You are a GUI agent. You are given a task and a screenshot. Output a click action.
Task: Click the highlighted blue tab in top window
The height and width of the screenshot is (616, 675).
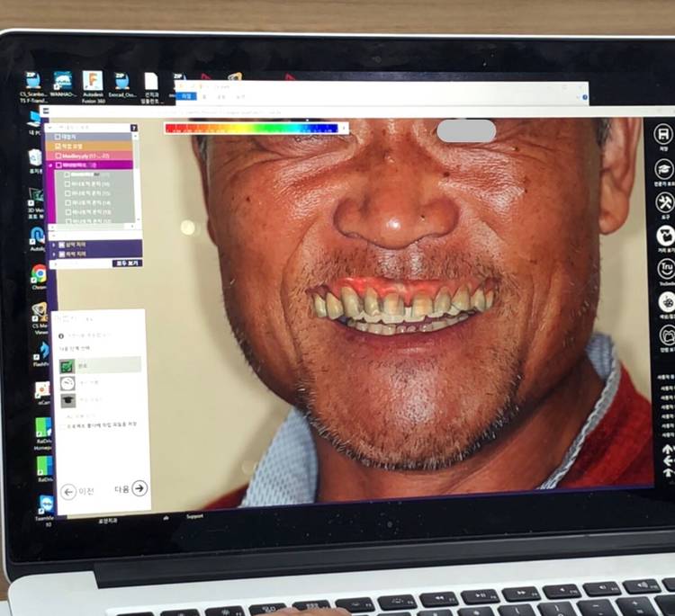(187, 95)
